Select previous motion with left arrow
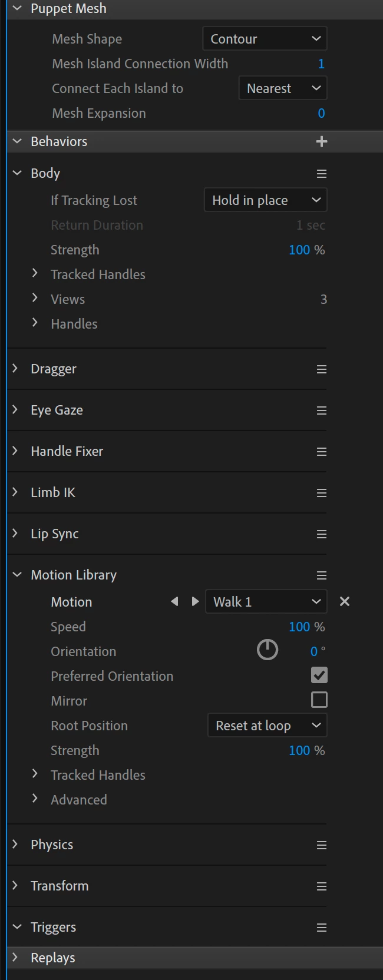This screenshot has height=980, width=383. (x=174, y=601)
